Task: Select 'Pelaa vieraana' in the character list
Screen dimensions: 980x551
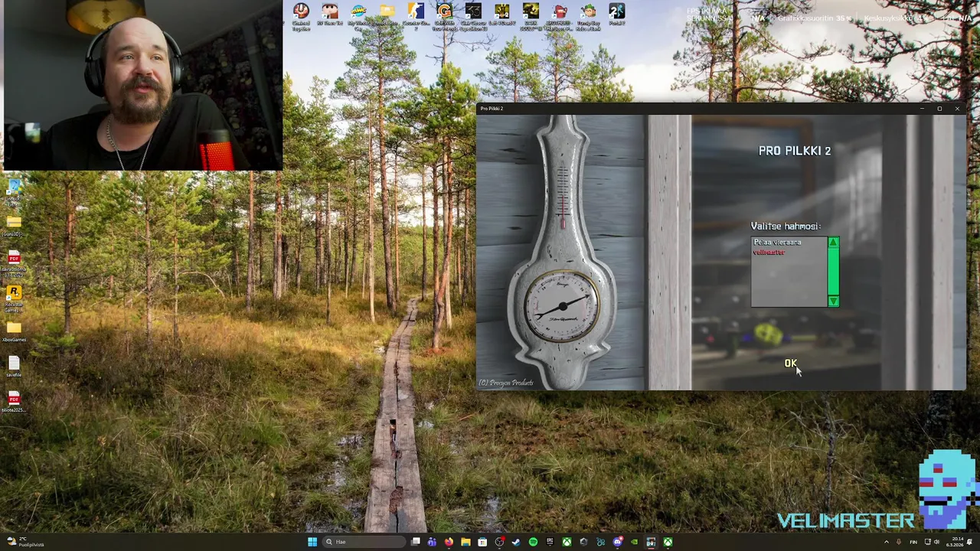Action: tap(777, 243)
